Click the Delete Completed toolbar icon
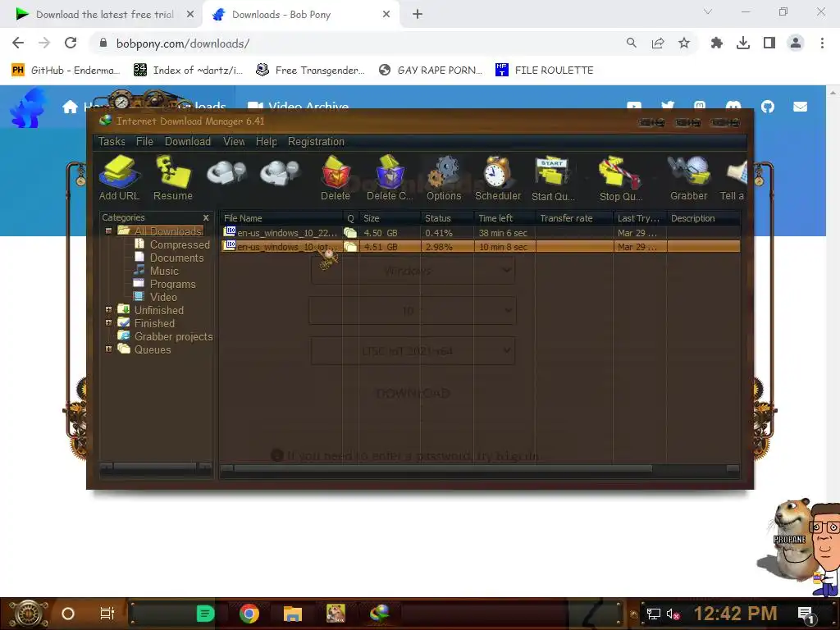840x630 pixels. click(390, 178)
